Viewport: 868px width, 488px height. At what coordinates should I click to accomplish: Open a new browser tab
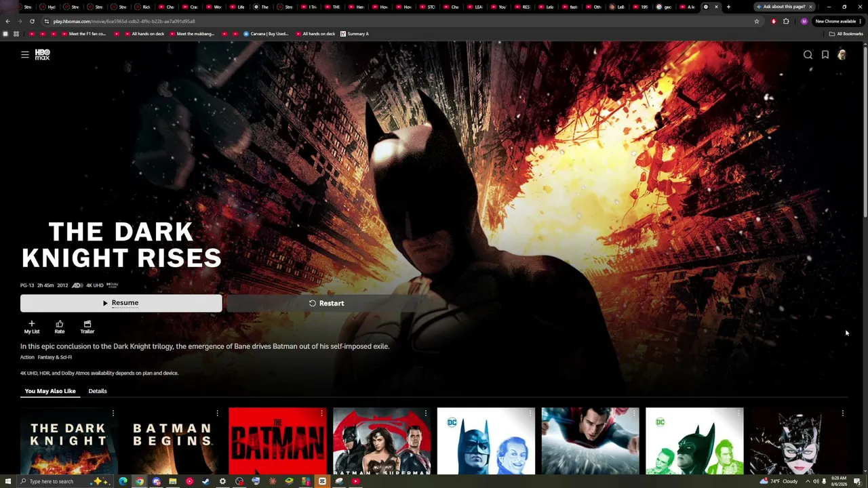(728, 7)
